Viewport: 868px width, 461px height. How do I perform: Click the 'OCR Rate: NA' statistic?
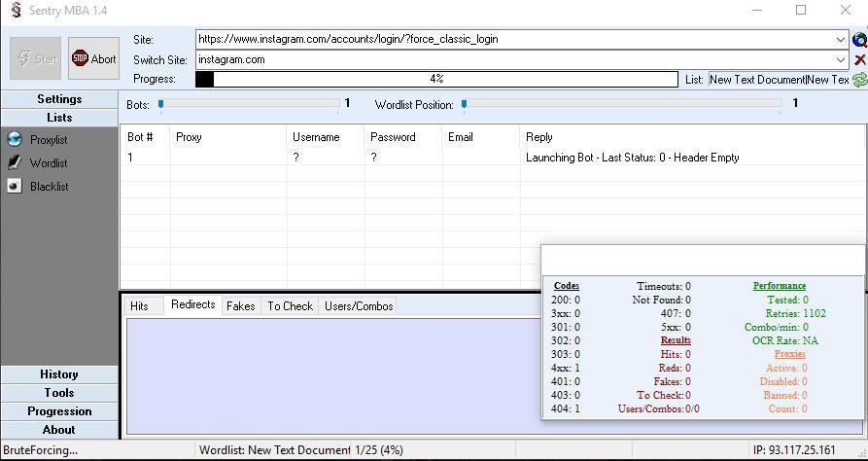coord(785,340)
